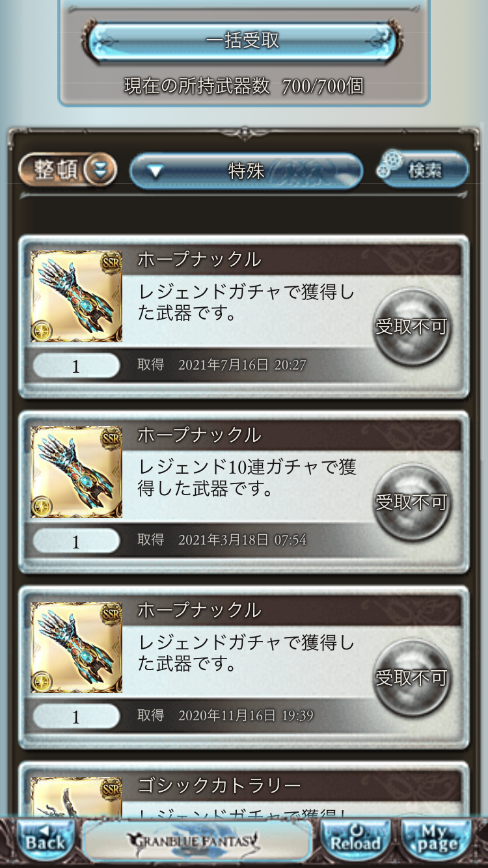
Task: Open the 整頓 sort options
Action: pyautogui.click(x=68, y=170)
